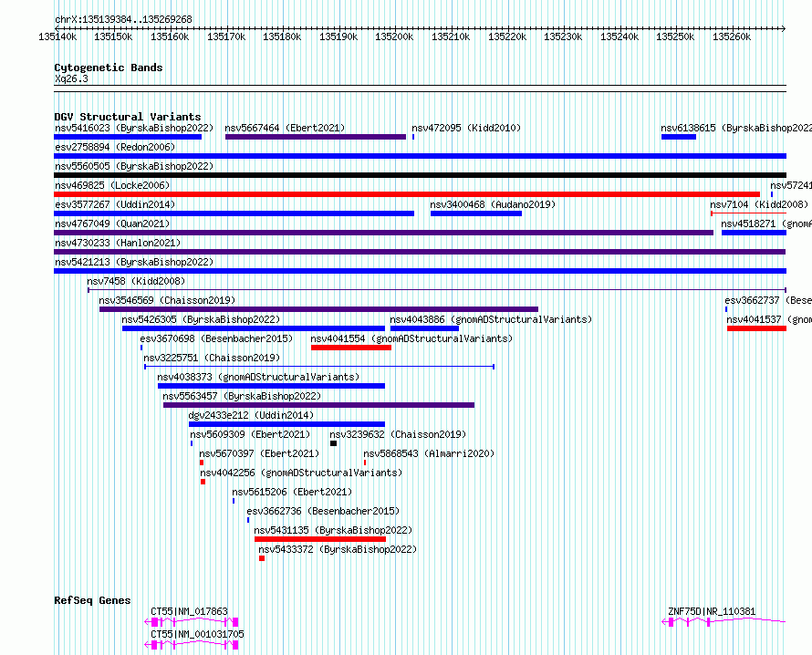The width and height of the screenshot is (812, 655).
Task: Open the CT55|NM_017863 gene label
Action: coord(189,611)
